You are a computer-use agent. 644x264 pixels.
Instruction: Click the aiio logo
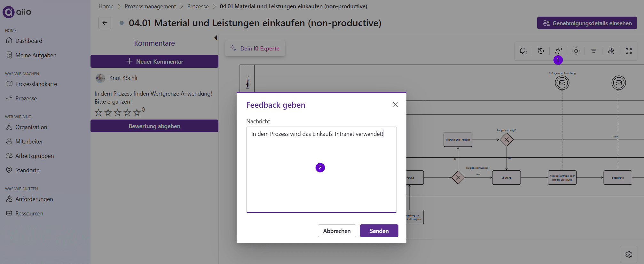[x=17, y=12]
